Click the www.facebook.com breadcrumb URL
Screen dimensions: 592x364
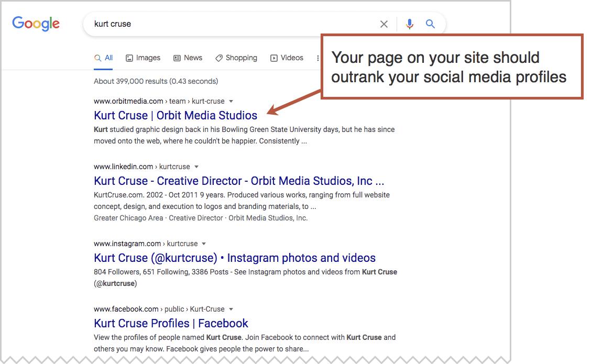point(159,309)
